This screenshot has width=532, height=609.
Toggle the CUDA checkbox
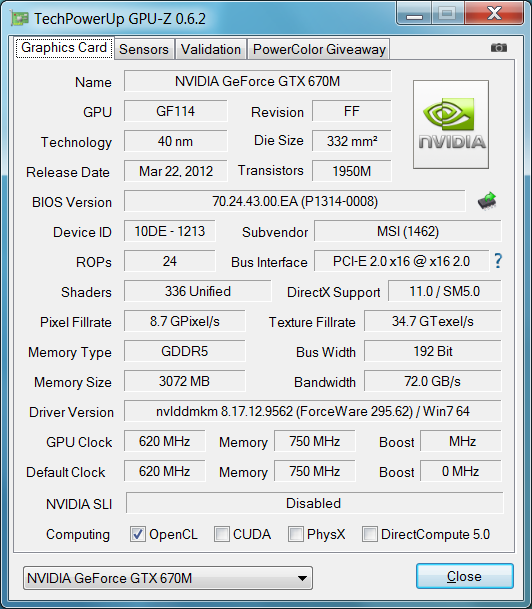pyautogui.click(x=222, y=534)
